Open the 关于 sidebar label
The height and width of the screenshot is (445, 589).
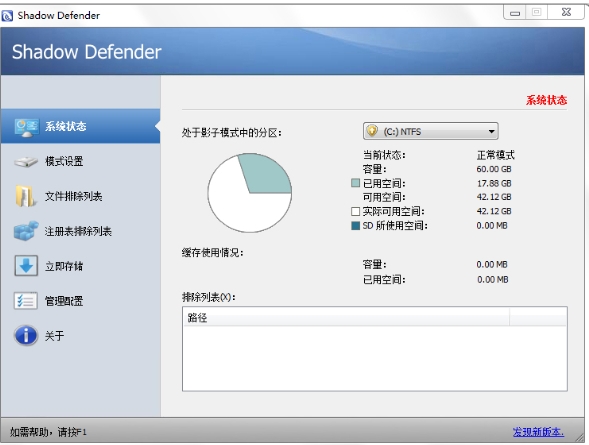click(54, 336)
